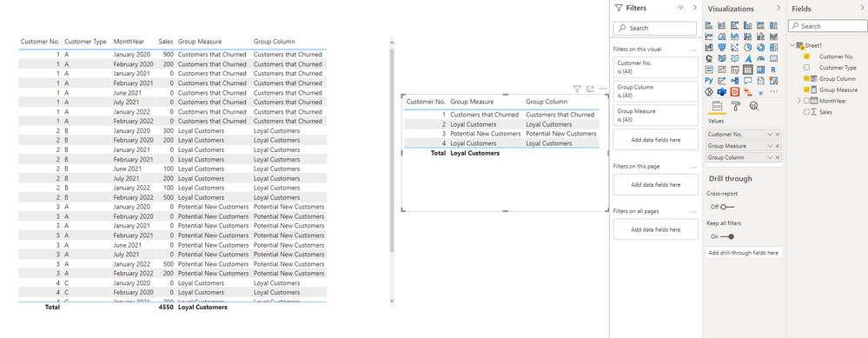Click the Filters pane search box
The height and width of the screenshot is (338, 868).
click(655, 28)
